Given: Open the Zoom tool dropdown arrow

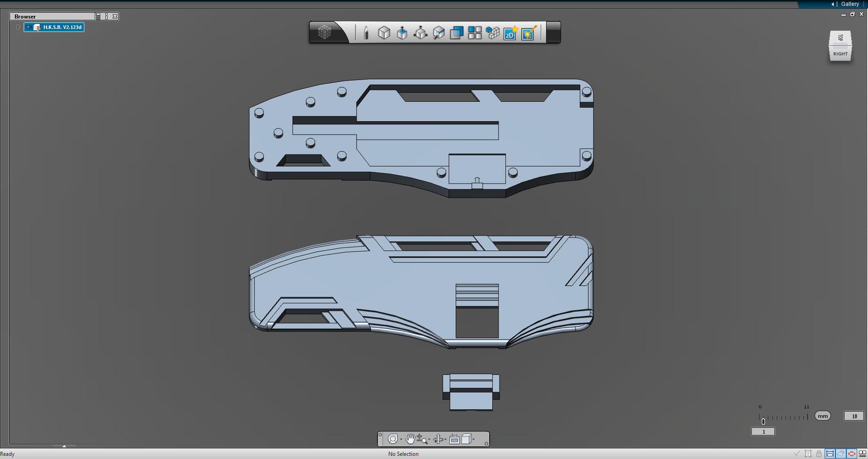Looking at the screenshot, I should [x=429, y=440].
